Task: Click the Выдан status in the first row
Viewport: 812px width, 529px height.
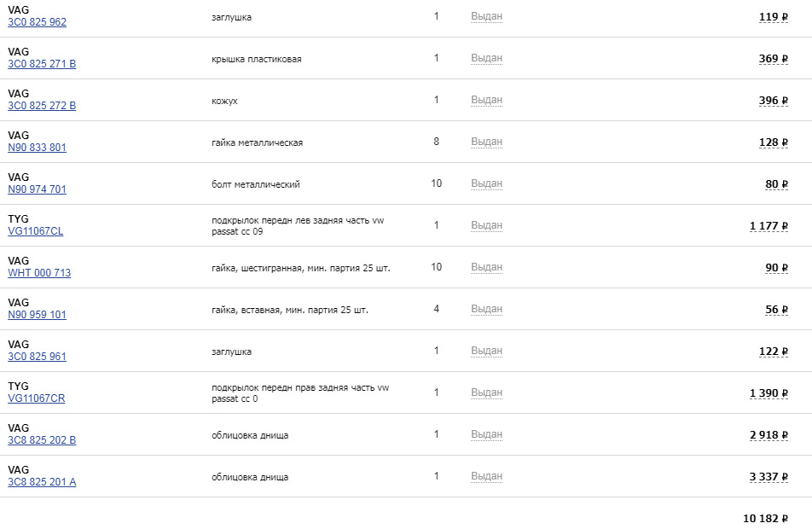Action: click(486, 16)
